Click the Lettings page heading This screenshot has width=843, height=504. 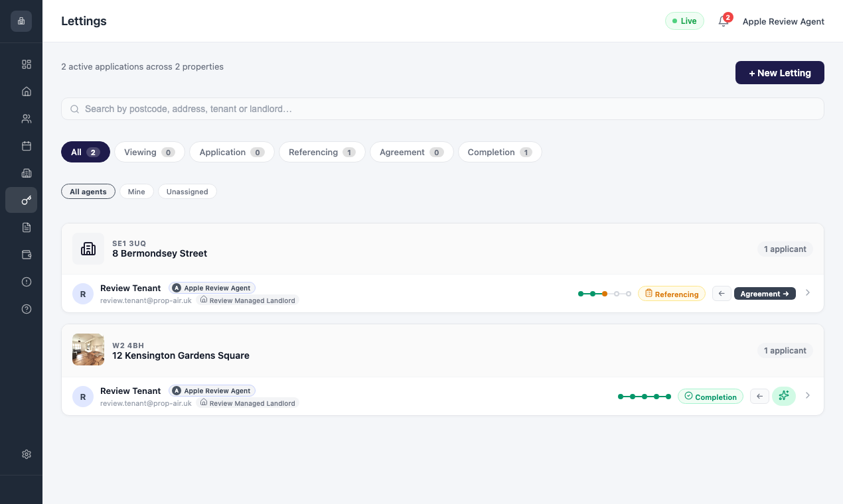pyautogui.click(x=84, y=21)
